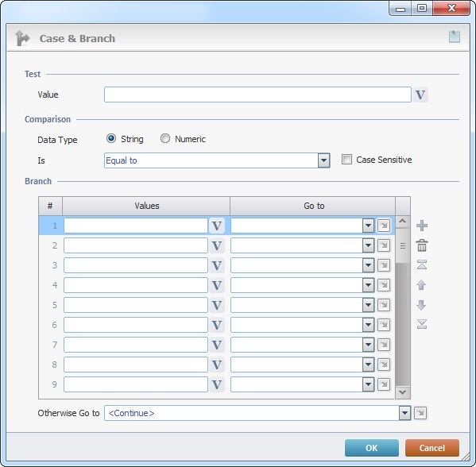Click the go-to-step icon for branch row 1
This screenshot has height=467, width=476.
384,226
